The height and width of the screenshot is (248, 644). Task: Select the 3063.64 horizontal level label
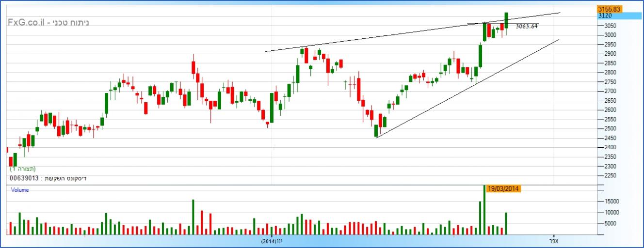(527, 26)
